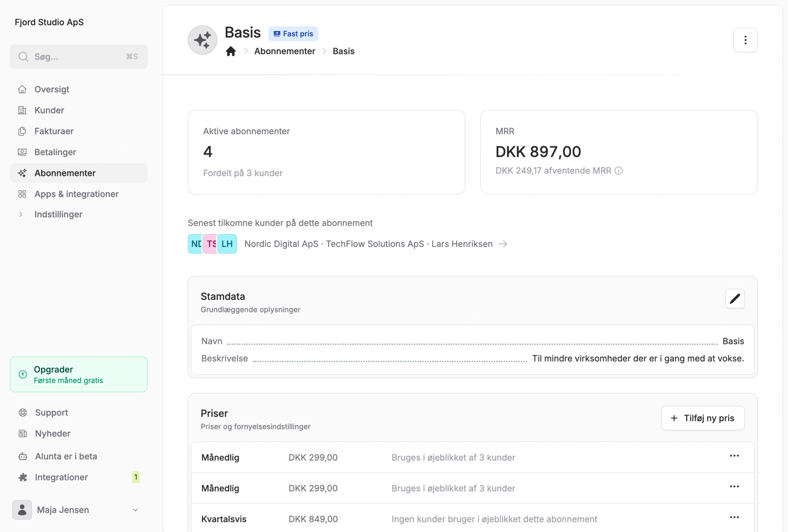Click the Opgrader Første måned gratis banner
The width and height of the screenshot is (788, 532).
(79, 374)
